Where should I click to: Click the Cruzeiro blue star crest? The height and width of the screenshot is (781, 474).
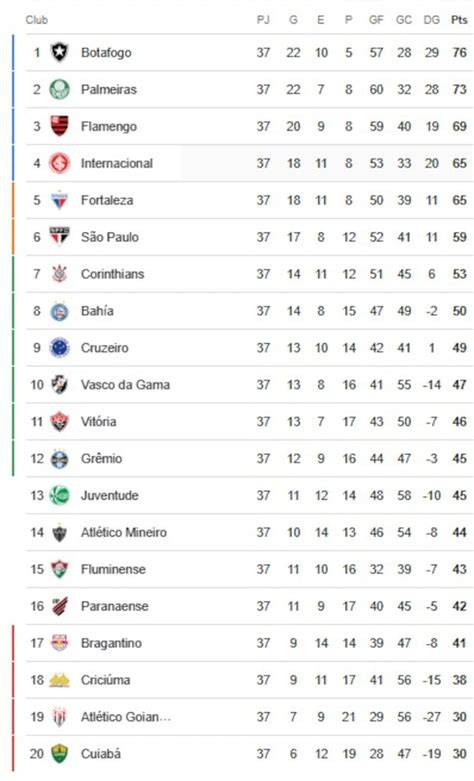(x=59, y=348)
